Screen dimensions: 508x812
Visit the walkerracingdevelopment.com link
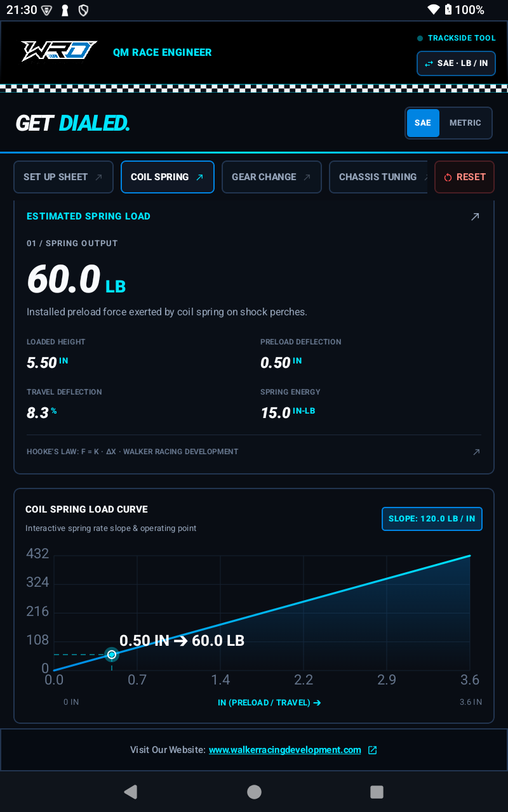coord(285,750)
